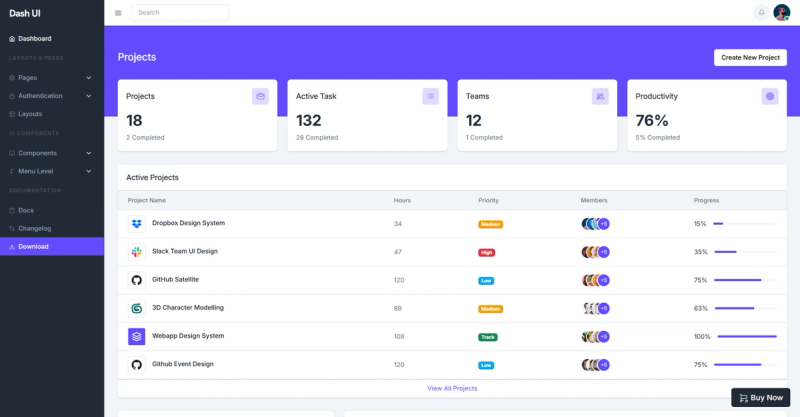Viewport: 800px width, 417px height.
Task: Click hours value 47
Action: [x=397, y=252]
